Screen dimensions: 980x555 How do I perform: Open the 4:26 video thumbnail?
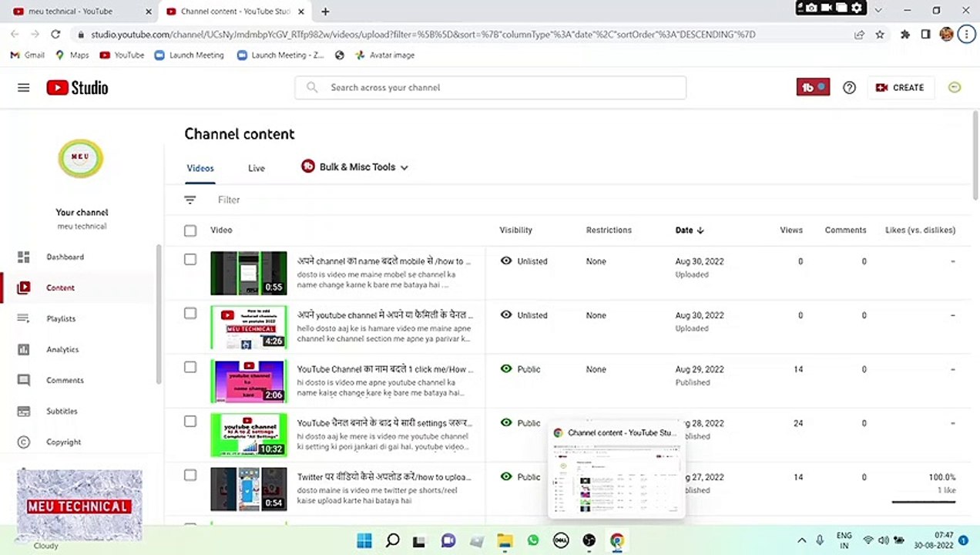[249, 327]
